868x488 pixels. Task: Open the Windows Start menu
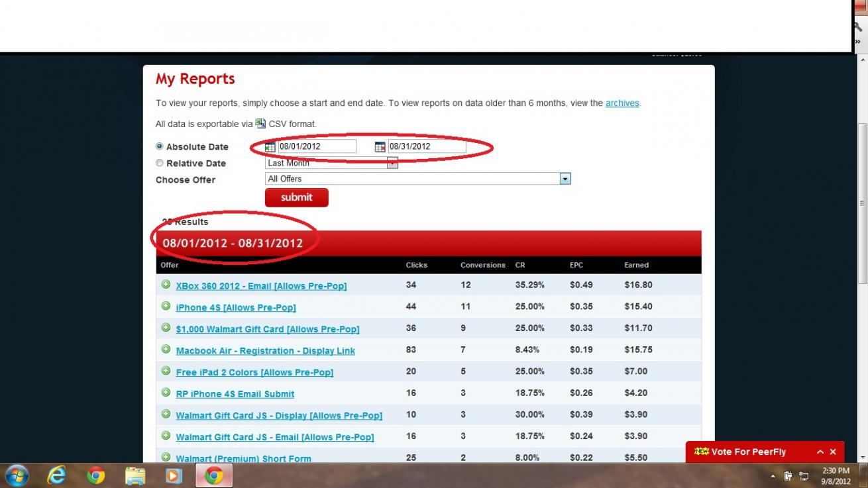[17, 475]
